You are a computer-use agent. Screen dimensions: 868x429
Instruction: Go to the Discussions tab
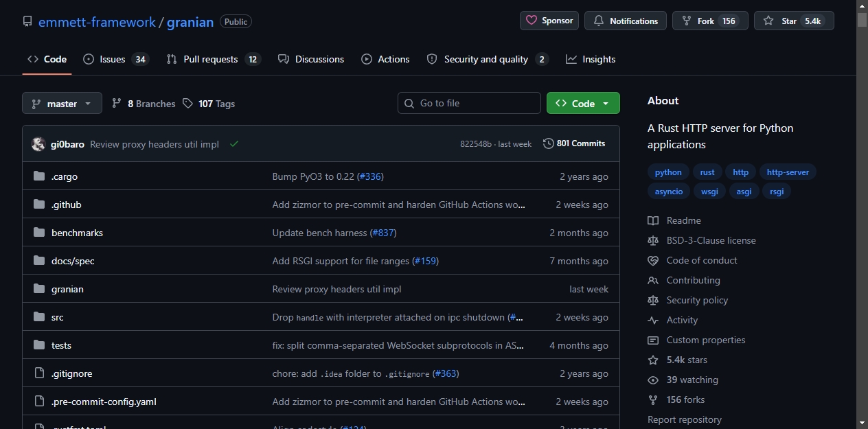pos(311,59)
